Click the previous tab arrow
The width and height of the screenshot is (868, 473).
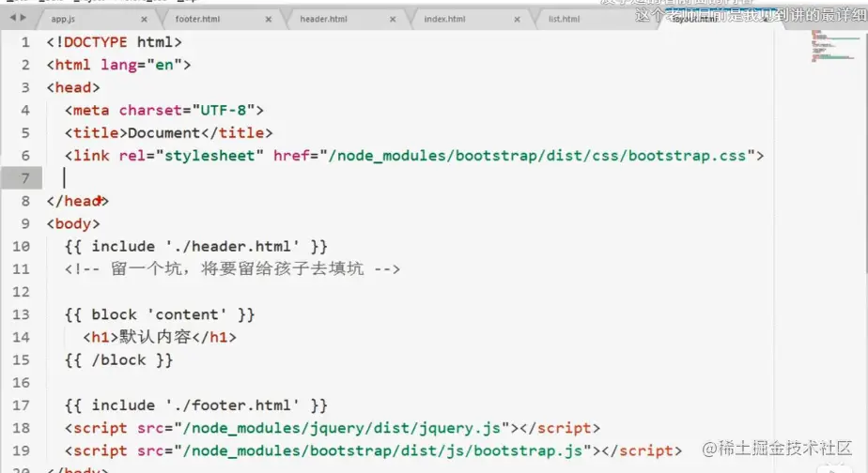point(12,18)
